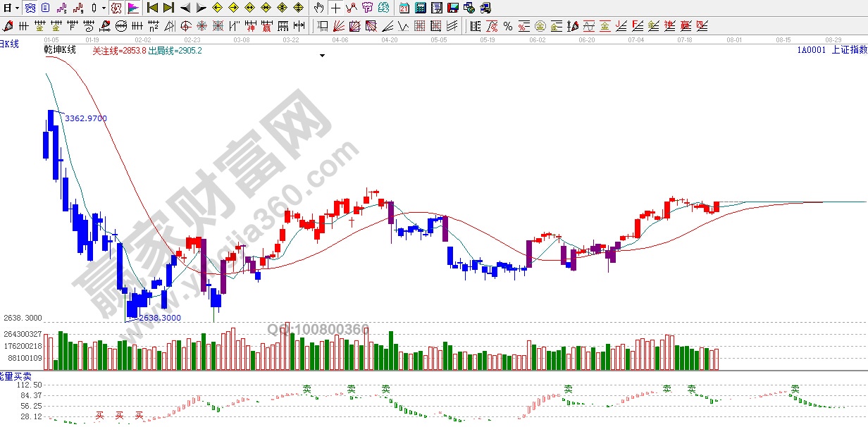
Task: Click the 04-20 date on the timeline
Action: [x=390, y=40]
